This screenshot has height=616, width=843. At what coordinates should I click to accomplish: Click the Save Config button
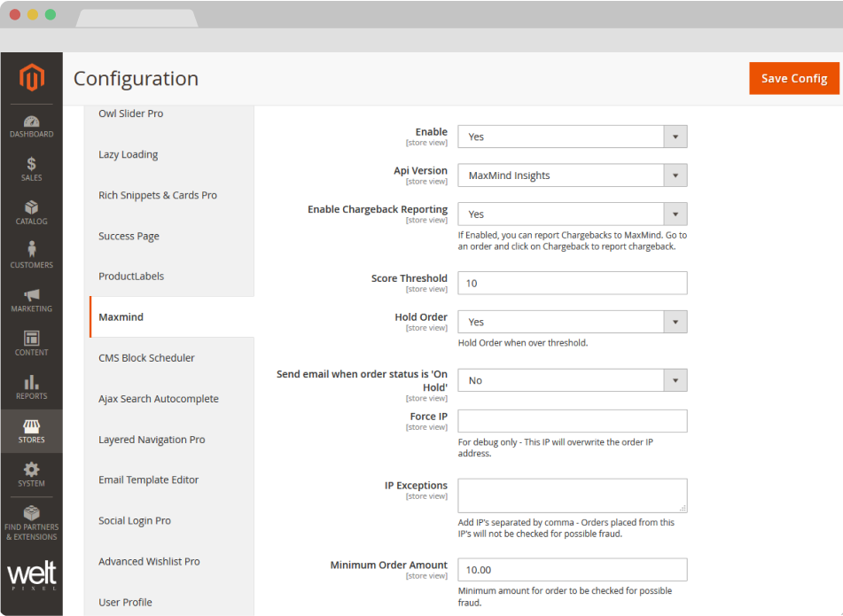[793, 78]
